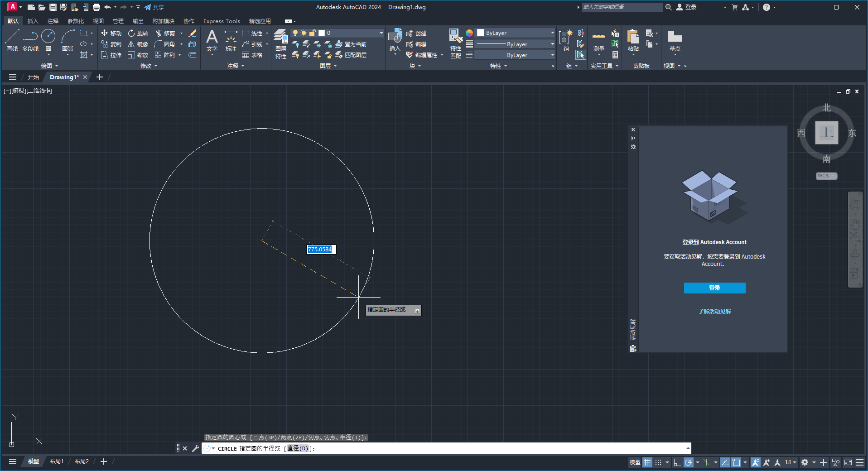The width and height of the screenshot is (868, 471).
Task: Click the Copy (复制) tool
Action: click(x=111, y=44)
